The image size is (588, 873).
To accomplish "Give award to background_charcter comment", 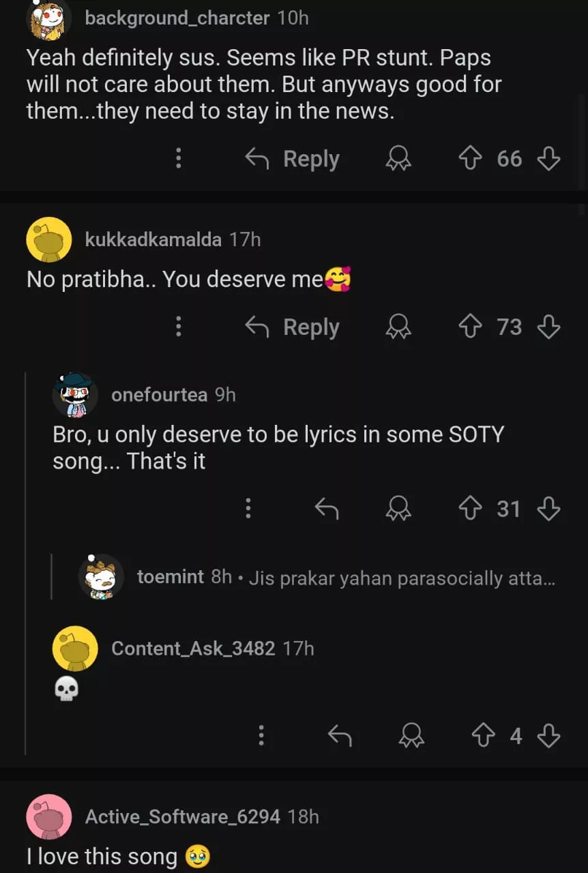I will [398, 159].
